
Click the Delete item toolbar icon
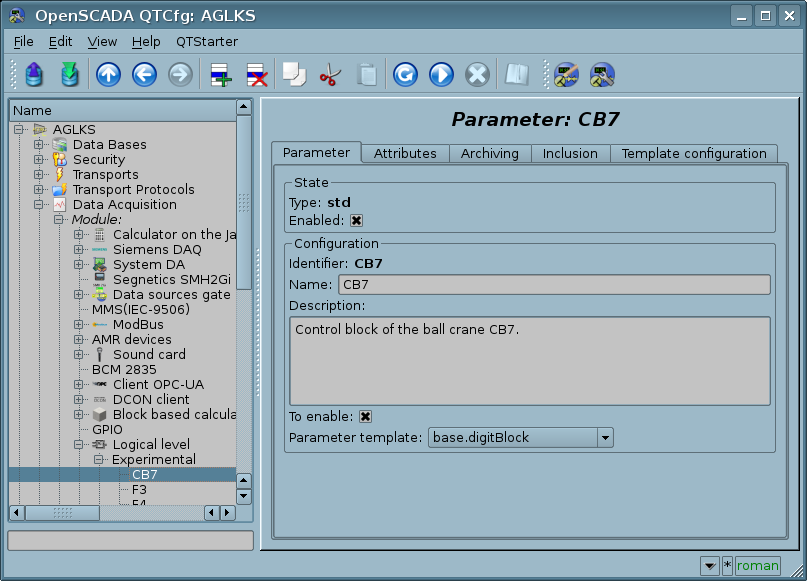pos(256,75)
